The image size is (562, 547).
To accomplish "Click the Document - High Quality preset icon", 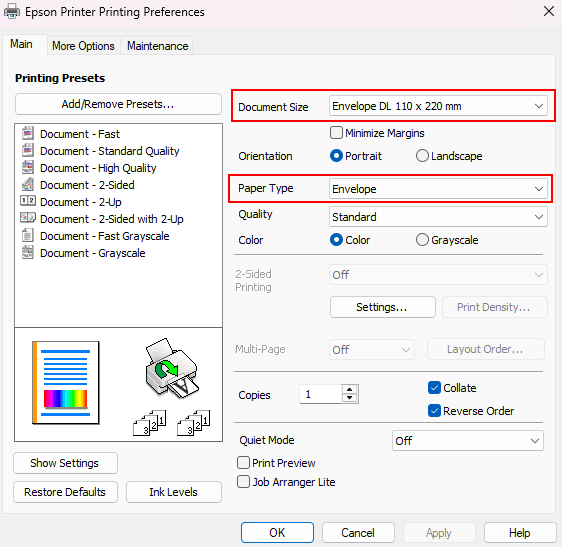I will 28,167.
